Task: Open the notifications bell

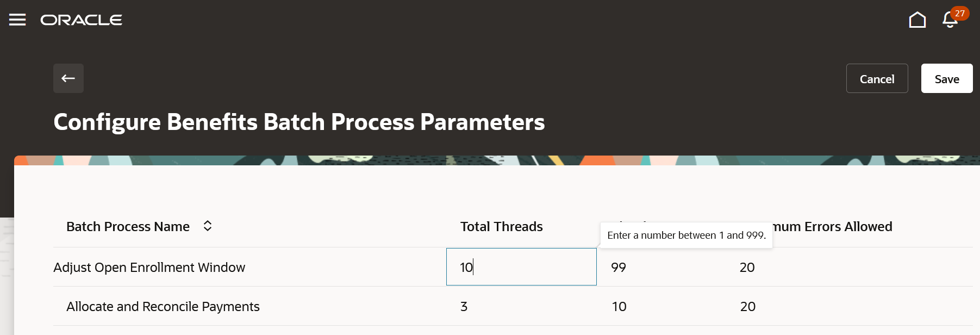Action: click(949, 21)
